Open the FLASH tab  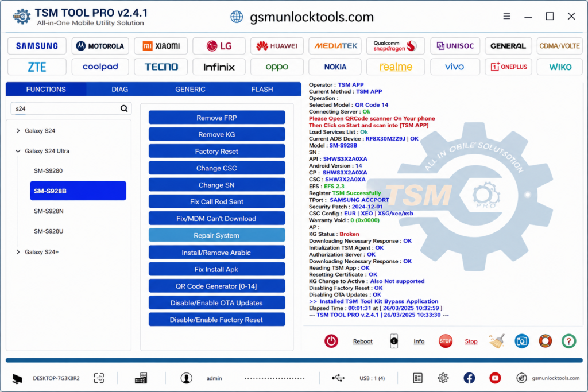pos(262,89)
